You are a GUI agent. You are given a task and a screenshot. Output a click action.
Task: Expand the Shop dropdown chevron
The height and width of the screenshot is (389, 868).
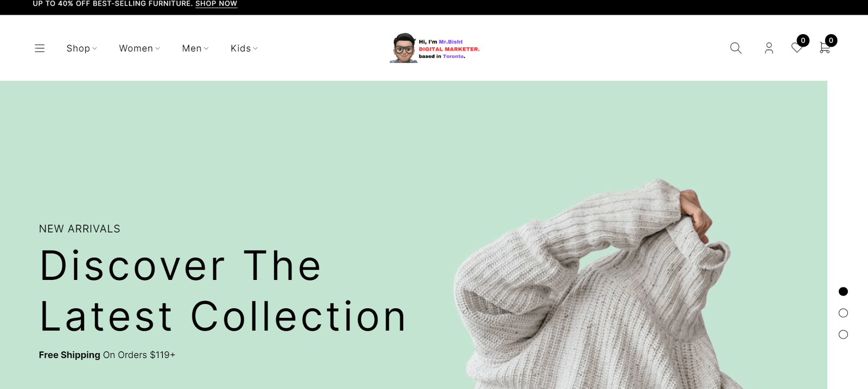pos(94,48)
